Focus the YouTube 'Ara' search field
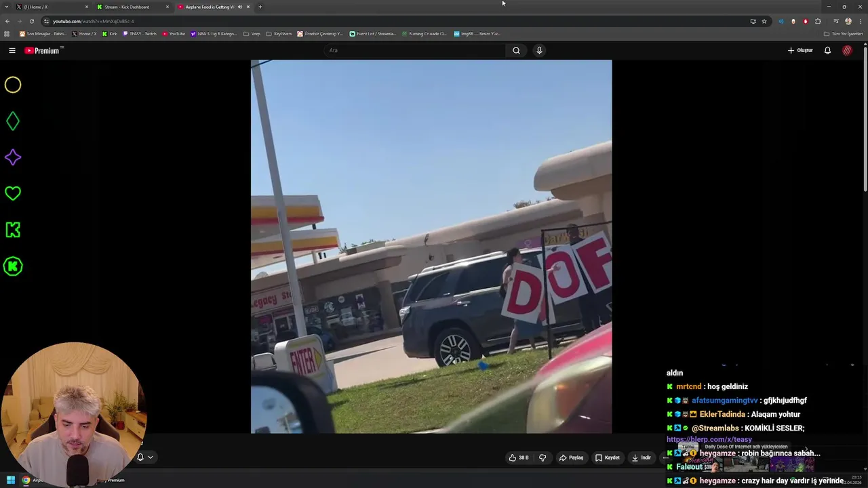 coord(415,50)
